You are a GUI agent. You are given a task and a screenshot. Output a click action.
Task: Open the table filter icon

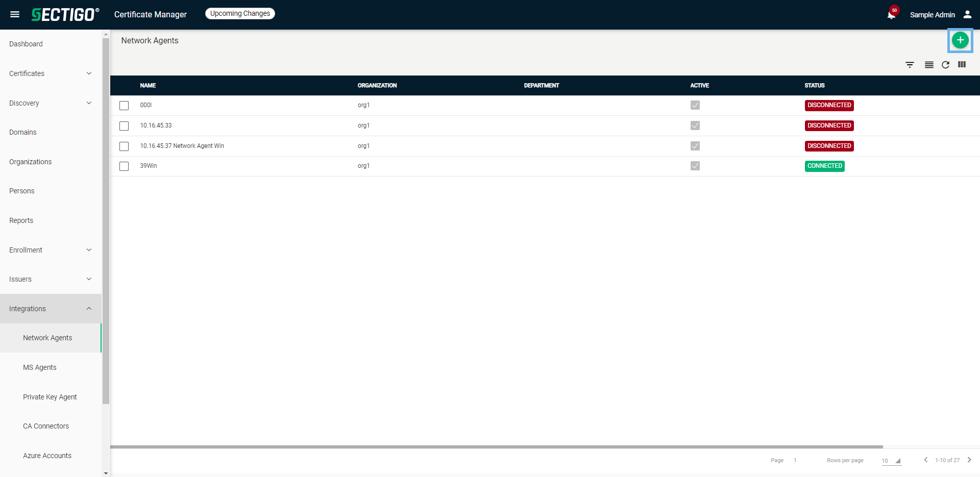click(x=910, y=65)
